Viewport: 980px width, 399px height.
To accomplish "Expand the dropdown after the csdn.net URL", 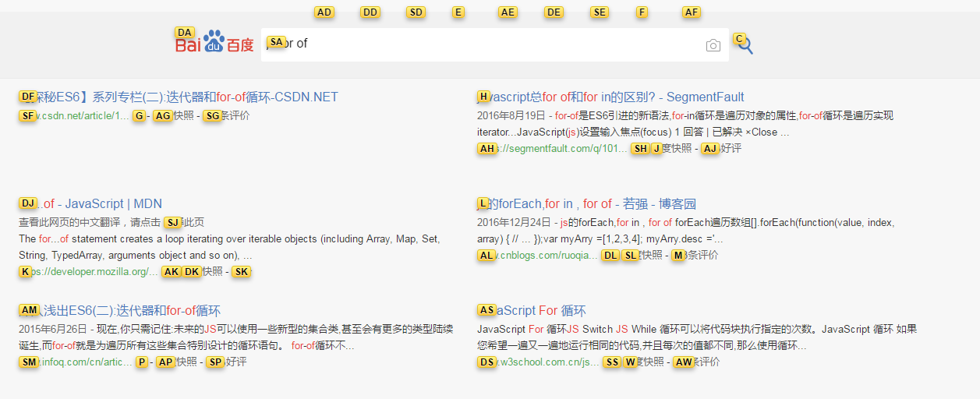I will tap(140, 116).
